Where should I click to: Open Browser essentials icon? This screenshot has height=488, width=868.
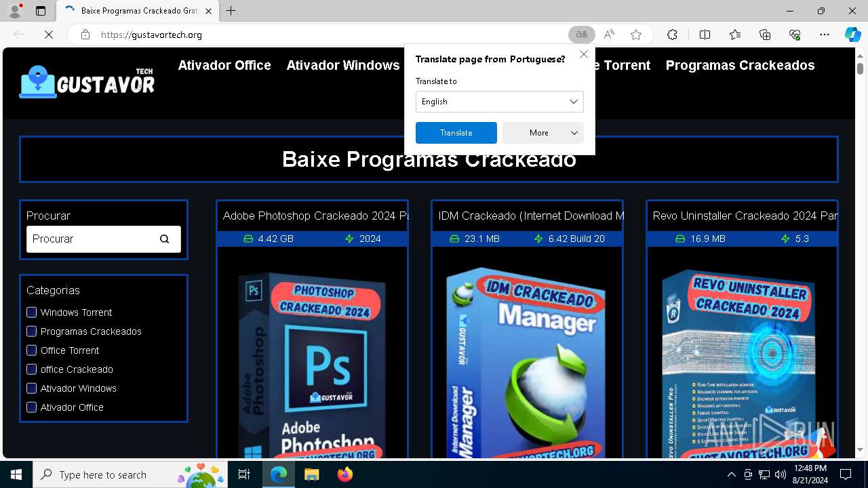(795, 35)
